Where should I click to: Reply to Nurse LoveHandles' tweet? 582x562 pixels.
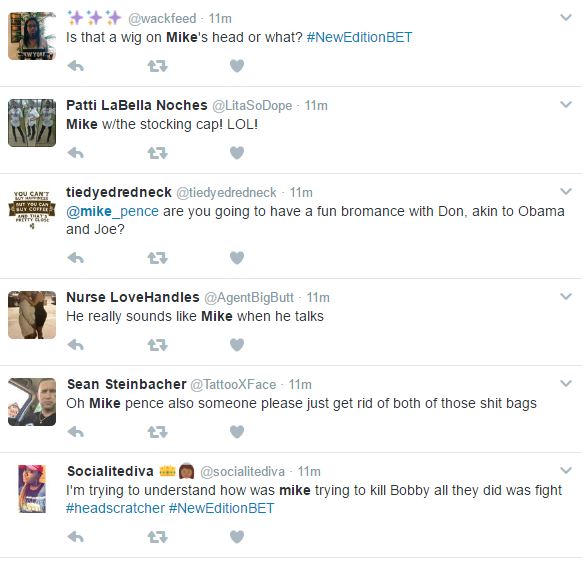[x=76, y=345]
